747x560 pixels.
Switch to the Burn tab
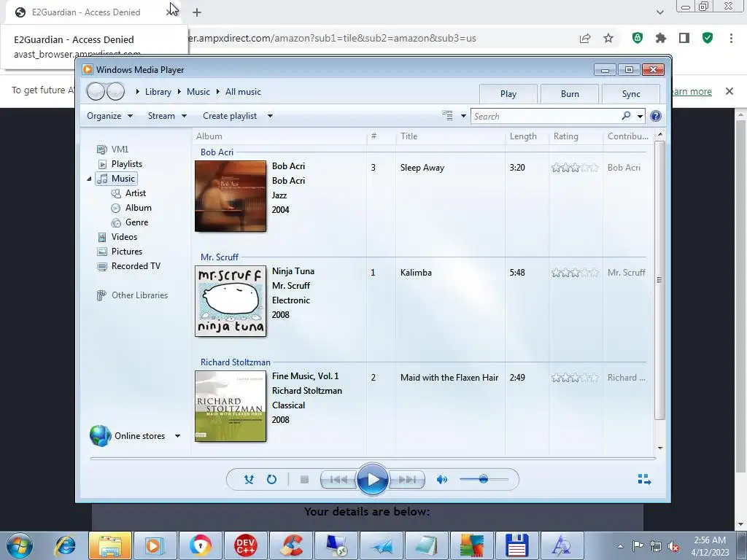[570, 94]
